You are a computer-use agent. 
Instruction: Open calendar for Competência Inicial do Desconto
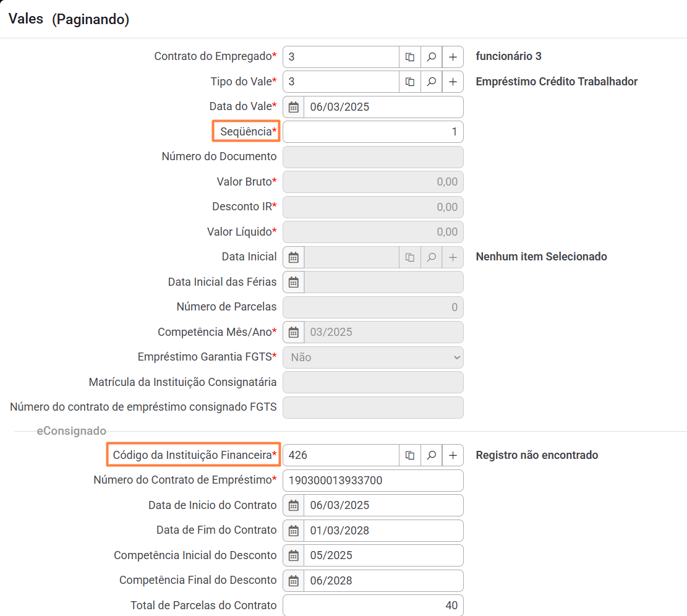pos(294,555)
